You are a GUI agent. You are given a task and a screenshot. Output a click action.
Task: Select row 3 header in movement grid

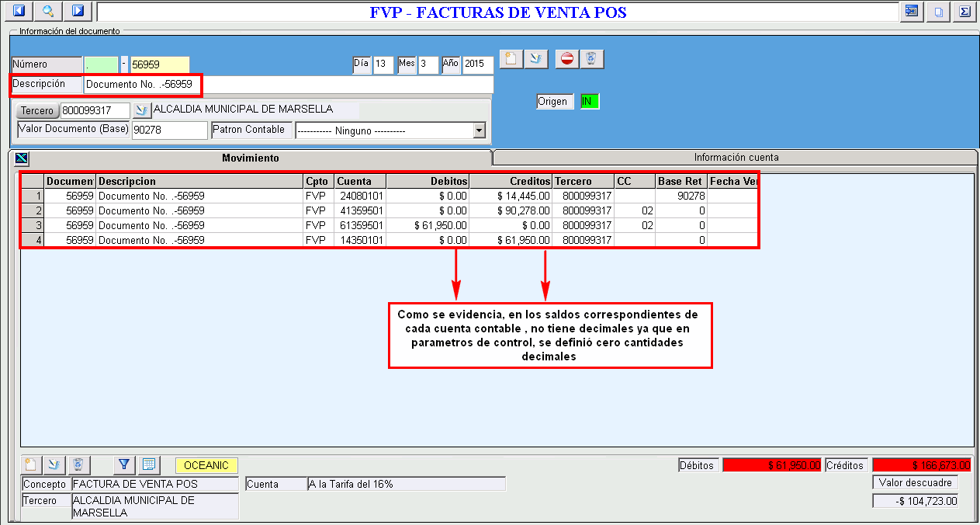pos(32,225)
